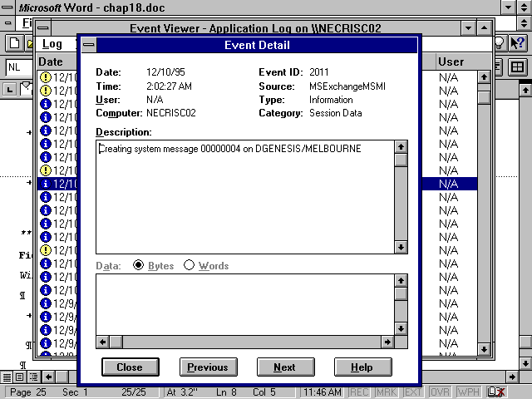Click the Word Help pointer icon
The height and width of the screenshot is (399, 532).
(517, 43)
